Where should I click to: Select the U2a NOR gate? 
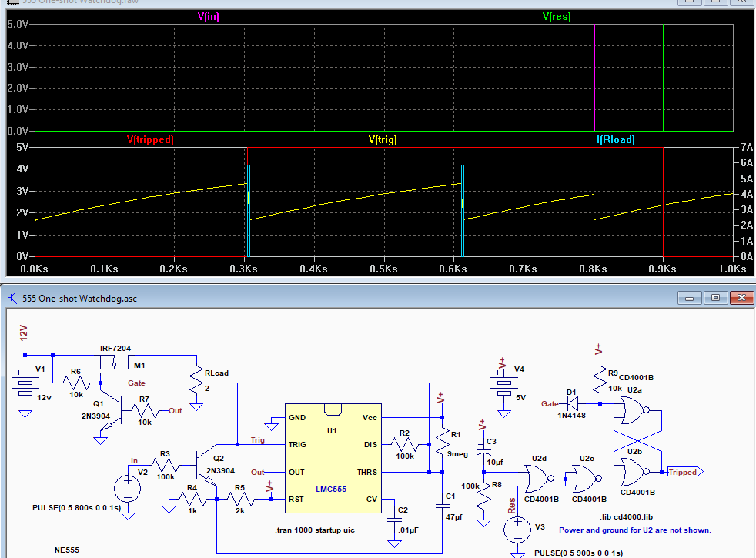634,410
